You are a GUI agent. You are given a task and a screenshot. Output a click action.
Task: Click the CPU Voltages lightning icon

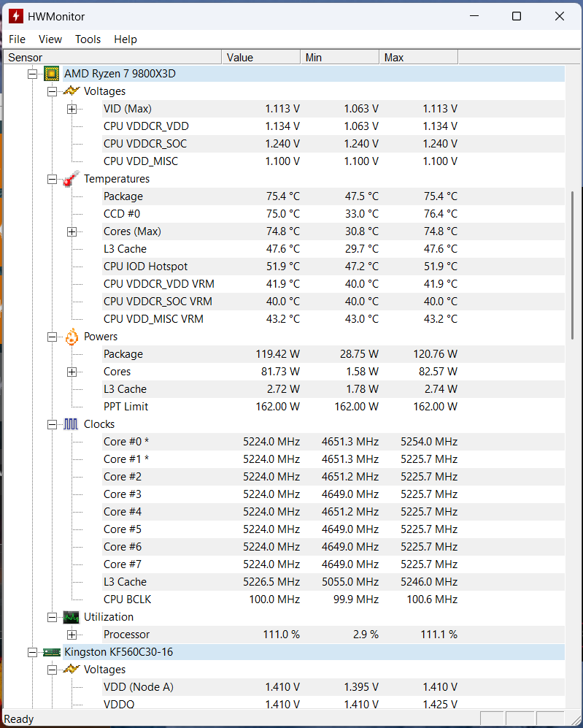(x=72, y=91)
